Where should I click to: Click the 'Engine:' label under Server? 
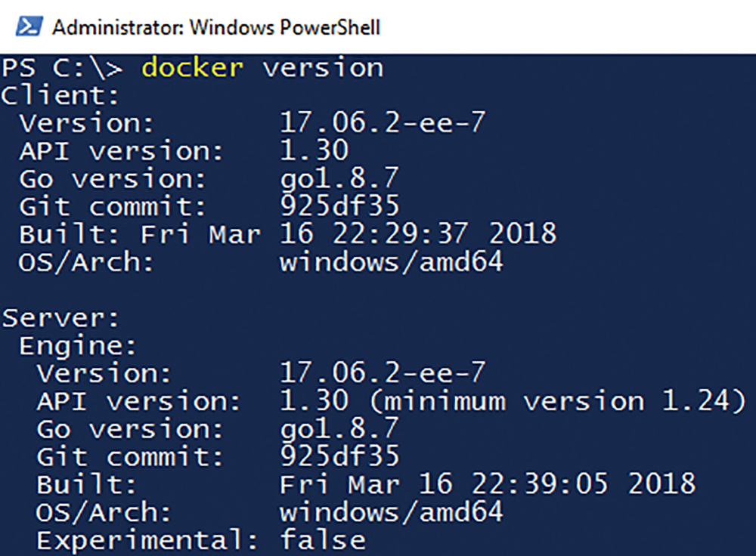pos(78,347)
